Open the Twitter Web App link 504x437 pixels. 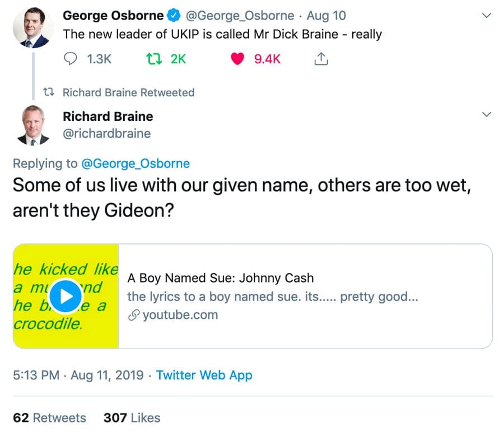coord(204,375)
